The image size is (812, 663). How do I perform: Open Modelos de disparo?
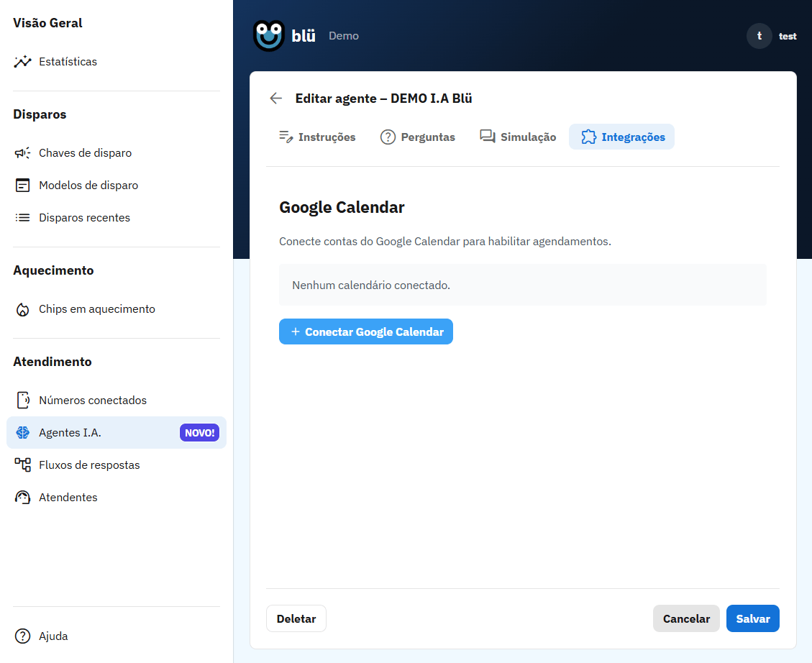click(117, 186)
